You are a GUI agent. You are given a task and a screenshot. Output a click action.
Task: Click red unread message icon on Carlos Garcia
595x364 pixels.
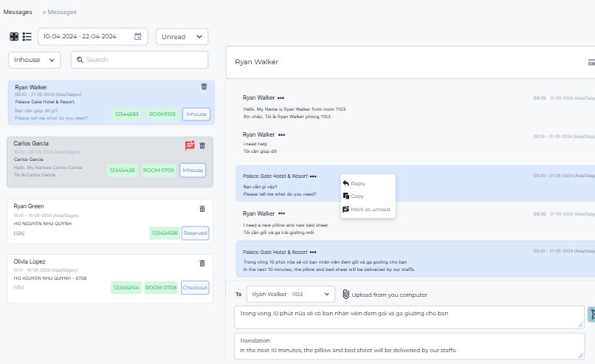[190, 145]
